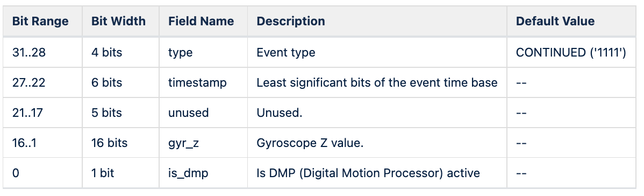Click the Description column header

(290, 21)
